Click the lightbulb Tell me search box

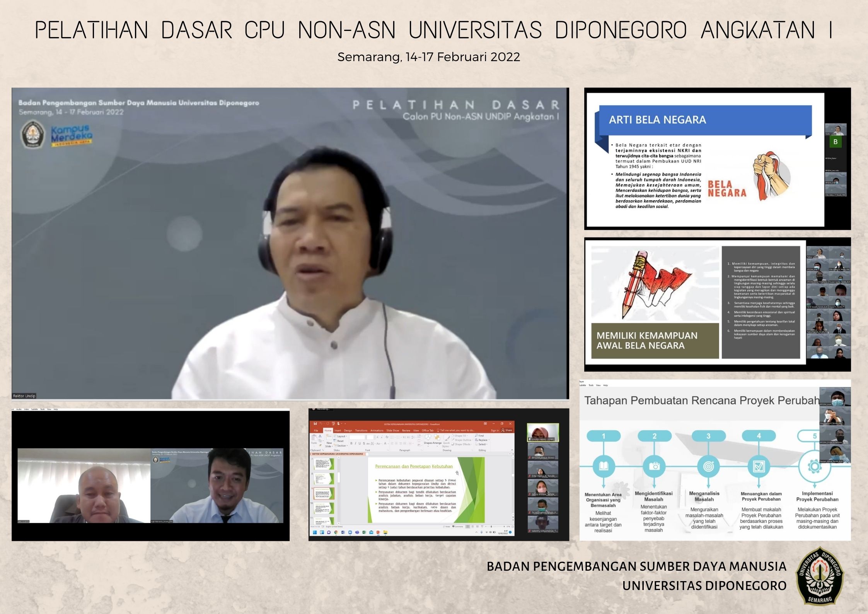[456, 430]
